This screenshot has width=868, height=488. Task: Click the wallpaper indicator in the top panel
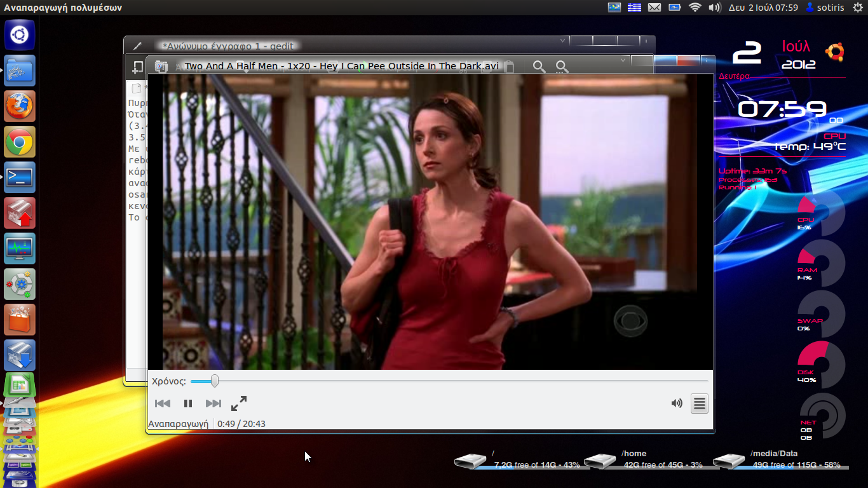614,8
